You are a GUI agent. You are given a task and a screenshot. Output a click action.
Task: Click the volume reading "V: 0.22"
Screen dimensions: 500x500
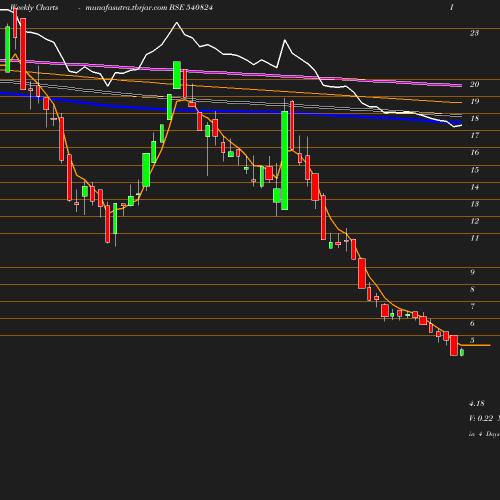pyautogui.click(x=481, y=418)
